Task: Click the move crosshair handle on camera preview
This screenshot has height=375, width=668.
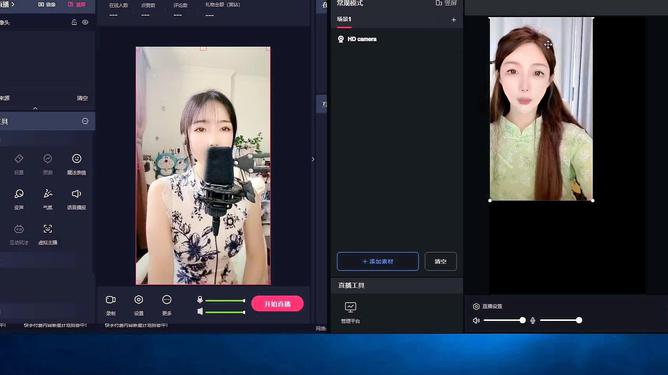Action: click(x=548, y=44)
